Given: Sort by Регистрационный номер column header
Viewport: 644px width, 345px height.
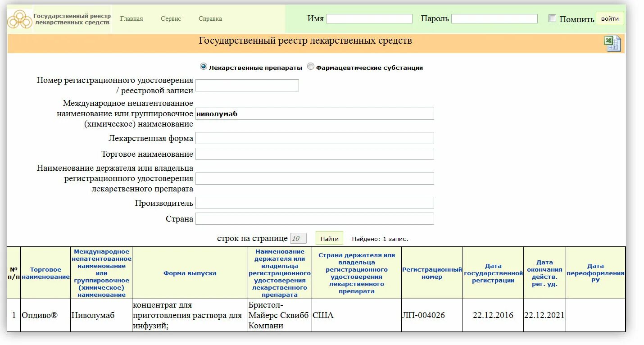Looking at the screenshot, I should 432,273.
